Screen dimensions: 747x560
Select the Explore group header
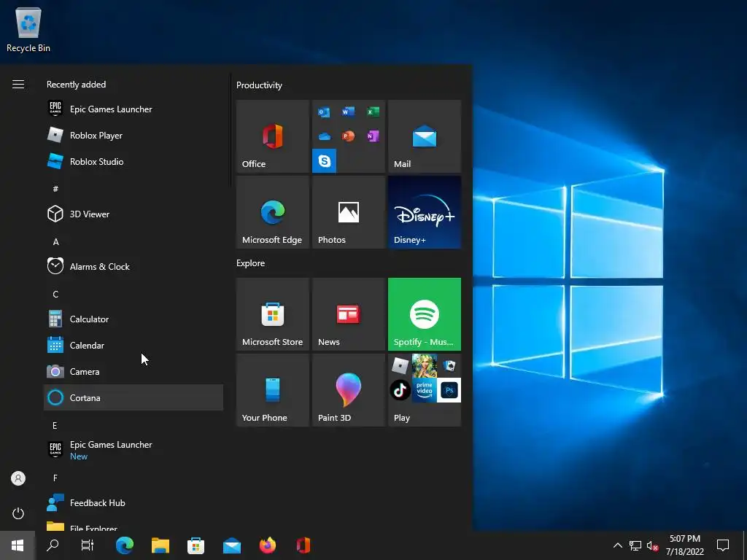pyautogui.click(x=251, y=262)
